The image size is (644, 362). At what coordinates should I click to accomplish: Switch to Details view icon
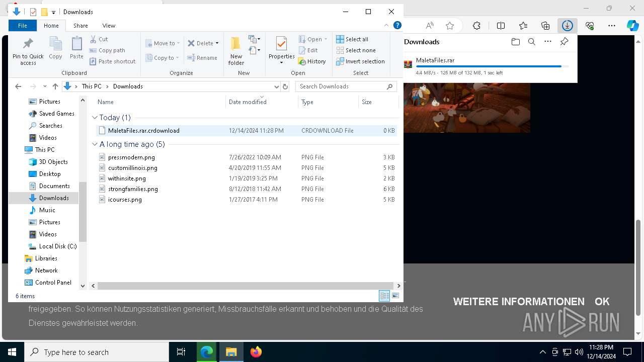tap(384, 296)
